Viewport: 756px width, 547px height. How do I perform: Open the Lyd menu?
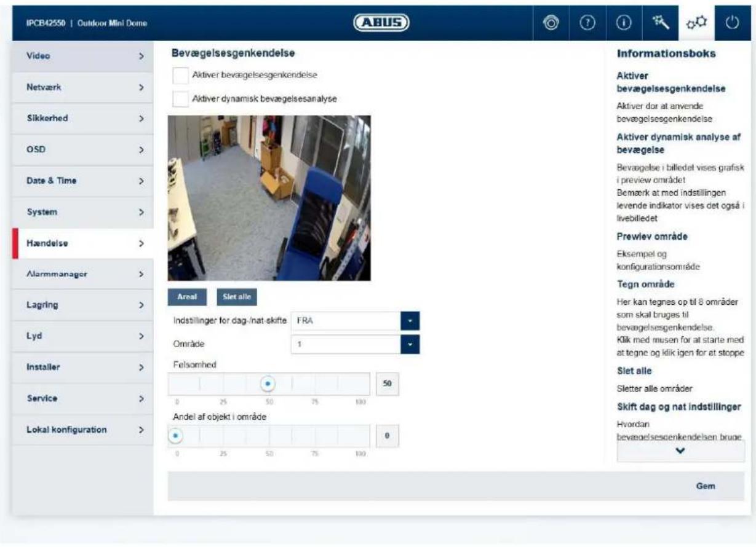[82, 336]
